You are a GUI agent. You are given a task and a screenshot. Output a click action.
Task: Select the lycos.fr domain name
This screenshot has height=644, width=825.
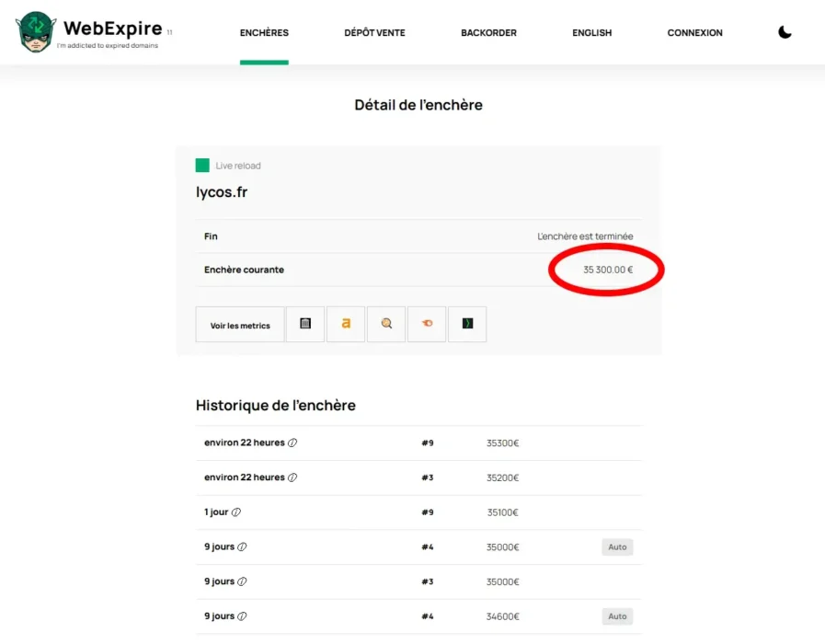coord(222,192)
